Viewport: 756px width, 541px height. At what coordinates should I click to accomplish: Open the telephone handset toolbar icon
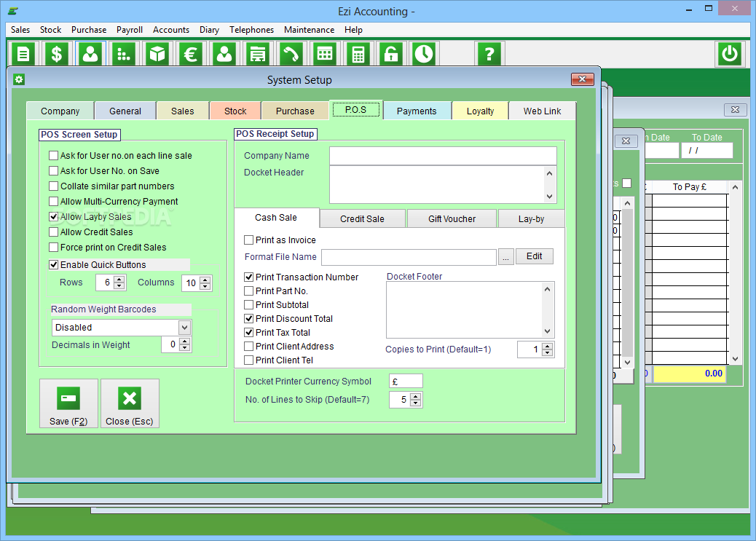coord(291,54)
